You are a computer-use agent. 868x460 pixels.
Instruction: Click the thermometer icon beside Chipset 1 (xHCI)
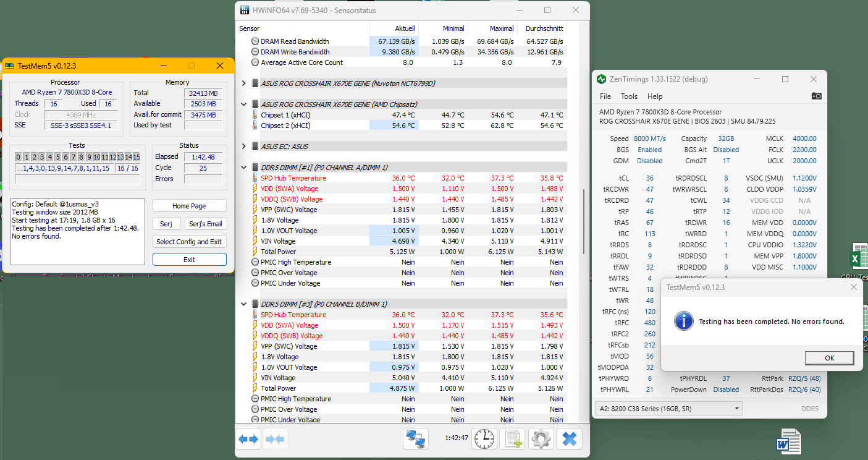(255, 115)
